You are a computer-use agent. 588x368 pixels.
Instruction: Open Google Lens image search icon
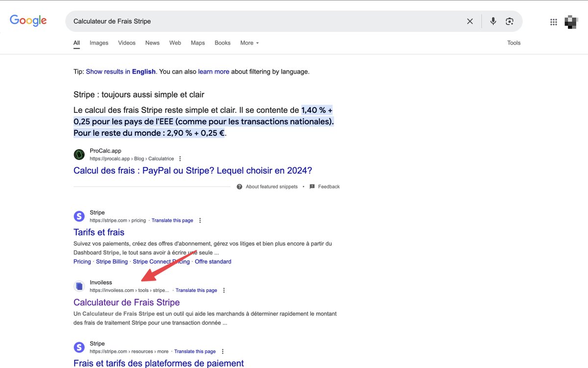pos(510,21)
